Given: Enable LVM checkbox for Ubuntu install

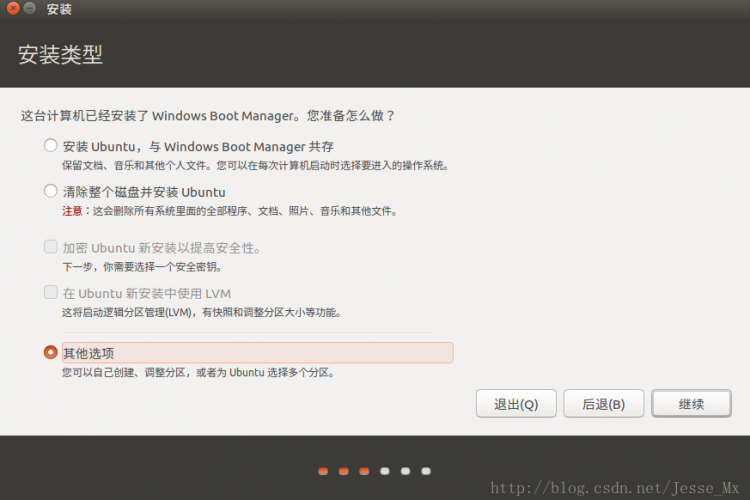Looking at the screenshot, I should click(x=51, y=292).
